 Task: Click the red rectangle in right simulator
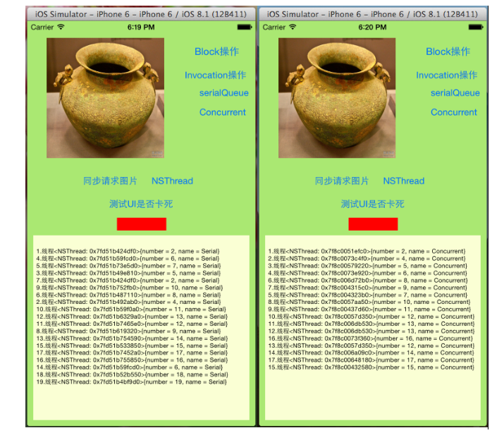click(x=373, y=224)
